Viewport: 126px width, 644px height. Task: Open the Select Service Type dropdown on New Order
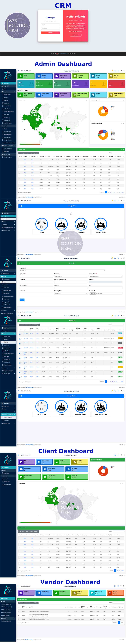click(x=106, y=276)
